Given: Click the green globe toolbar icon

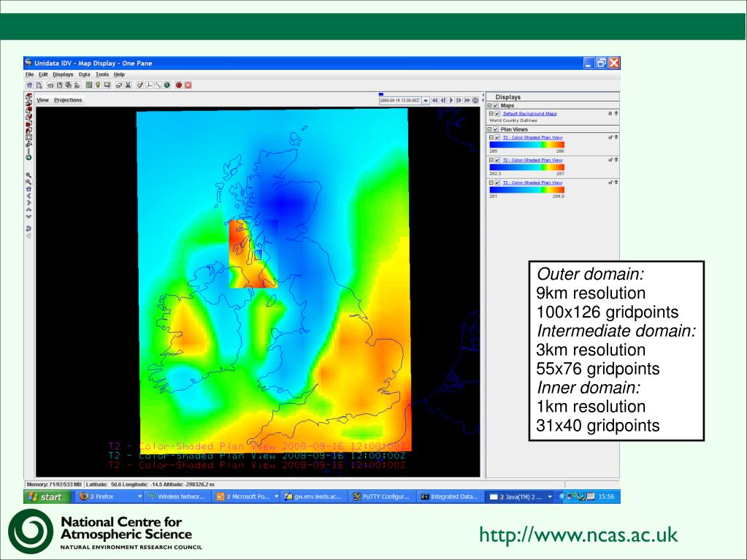Looking at the screenshot, I should (167, 85).
